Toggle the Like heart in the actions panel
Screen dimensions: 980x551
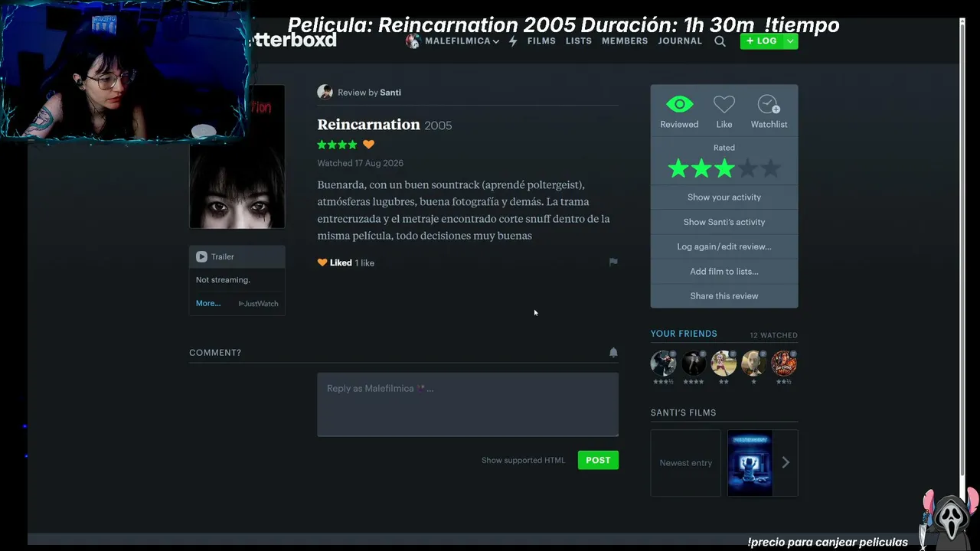coord(724,104)
